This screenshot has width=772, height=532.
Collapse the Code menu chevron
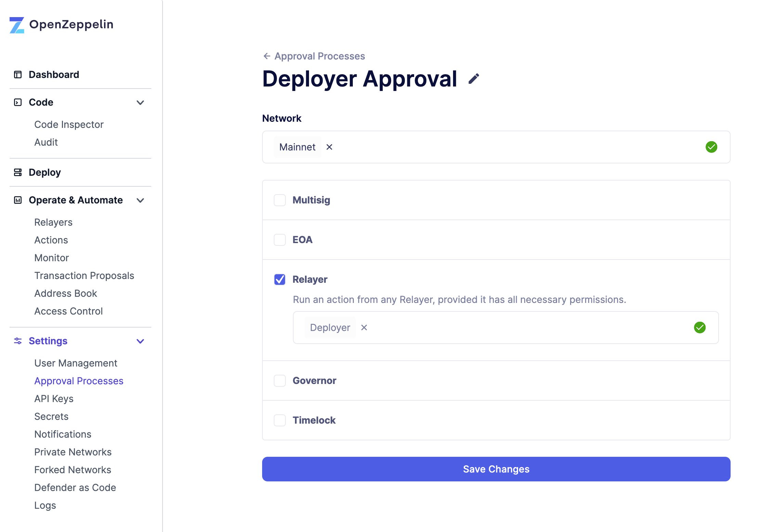pyautogui.click(x=140, y=102)
